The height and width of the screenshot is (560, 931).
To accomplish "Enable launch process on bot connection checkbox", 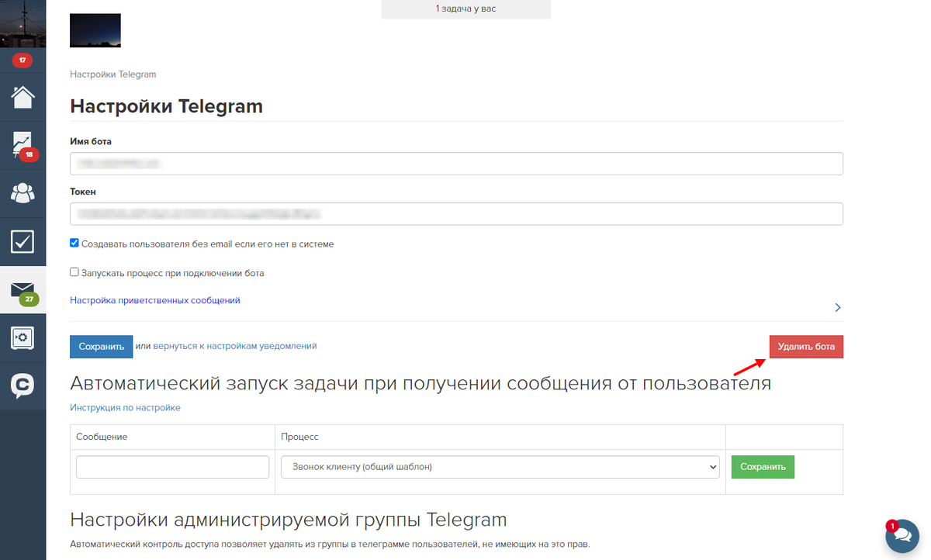I will (74, 272).
